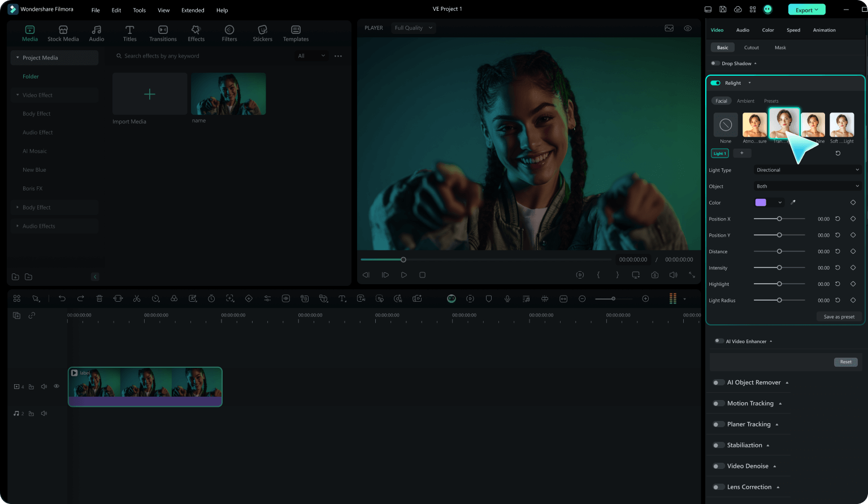Pick a light color with the eyedropper
The width and height of the screenshot is (868, 504).
pos(793,202)
